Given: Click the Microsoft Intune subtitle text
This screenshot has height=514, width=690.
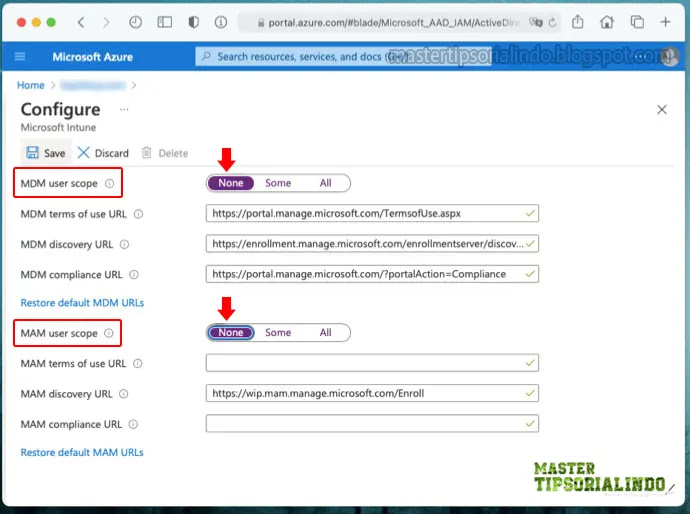Looking at the screenshot, I should coord(58,128).
